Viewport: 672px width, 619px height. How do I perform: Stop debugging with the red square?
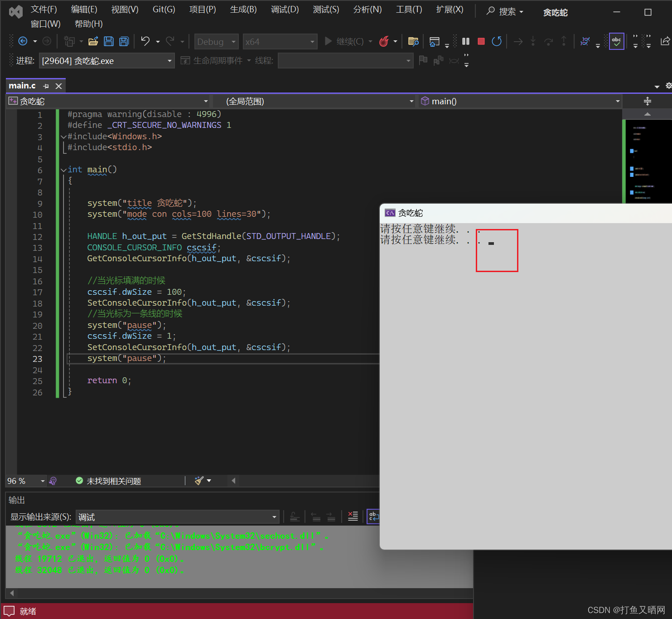tap(481, 41)
